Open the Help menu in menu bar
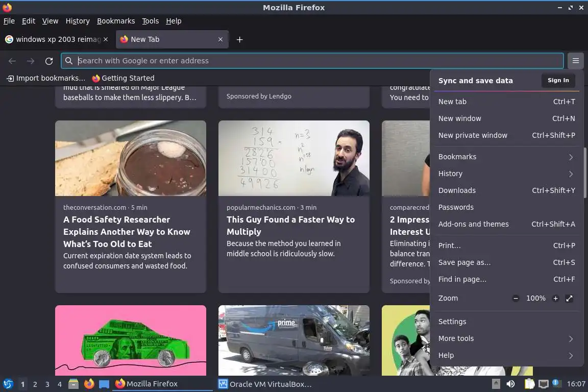588x392 pixels. point(174,21)
